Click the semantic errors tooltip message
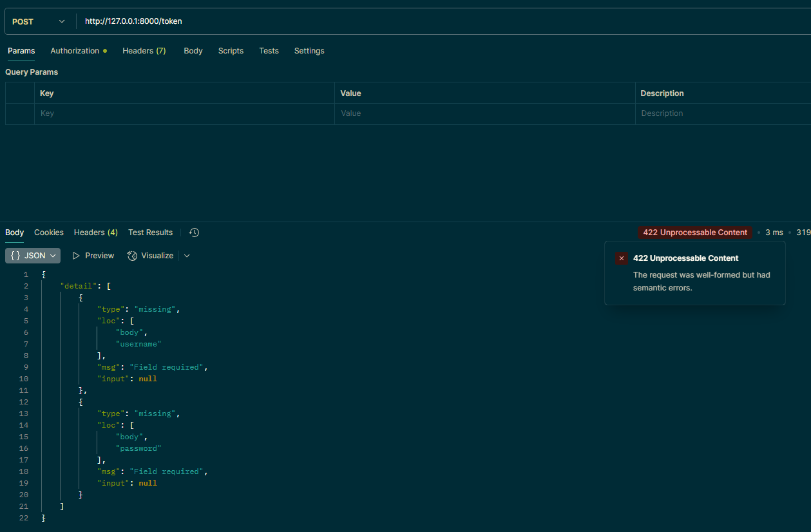811x532 pixels. point(701,281)
